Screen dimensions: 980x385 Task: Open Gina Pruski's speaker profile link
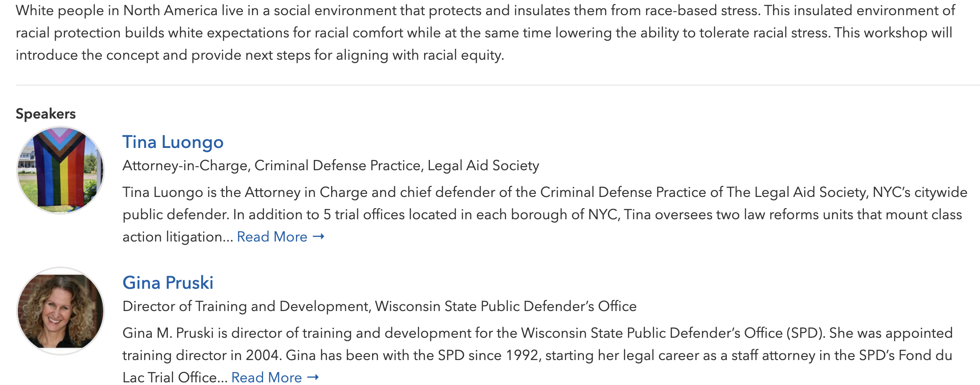[168, 283]
